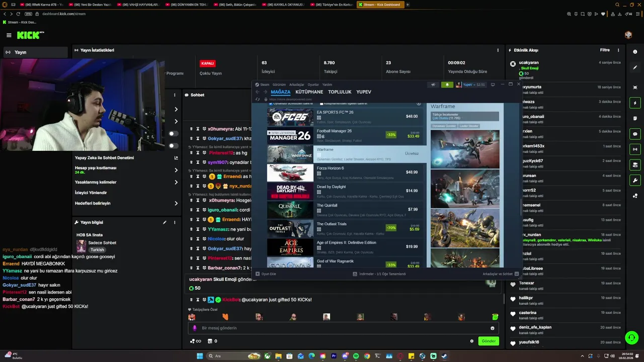Image resolution: width=644 pixels, height=362 pixels.
Task: Click shield icon on Nicoloa message
Action: pyautogui.click(x=204, y=239)
